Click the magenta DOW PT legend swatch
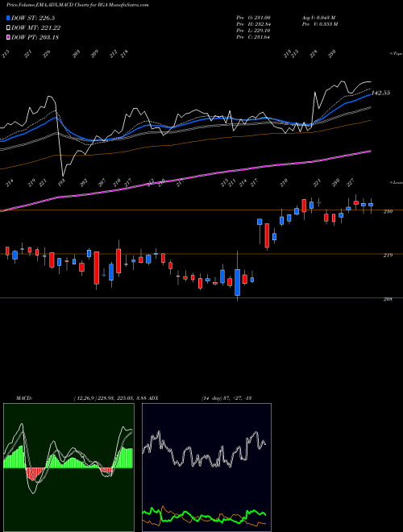 tap(8, 37)
